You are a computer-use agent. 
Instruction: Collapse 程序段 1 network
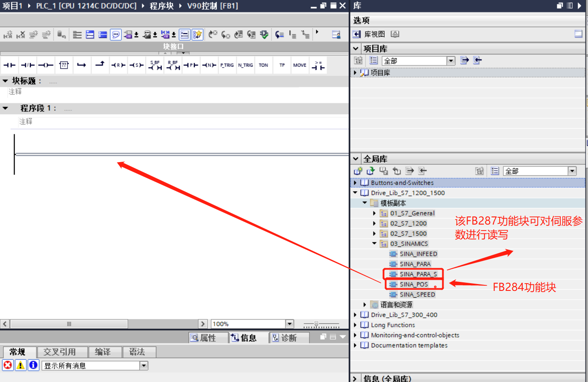[5, 108]
